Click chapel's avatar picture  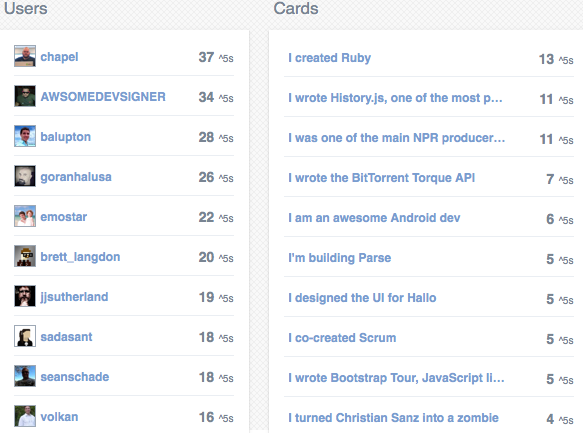click(x=25, y=56)
